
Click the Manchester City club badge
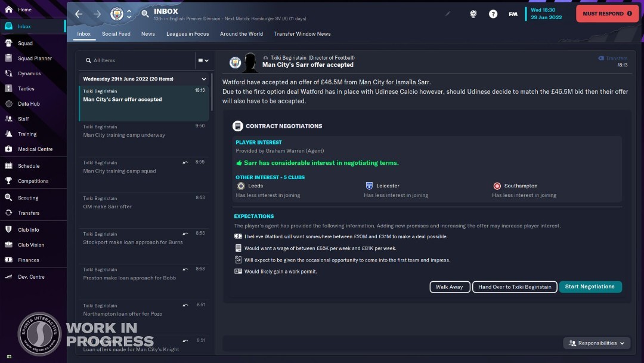117,14
